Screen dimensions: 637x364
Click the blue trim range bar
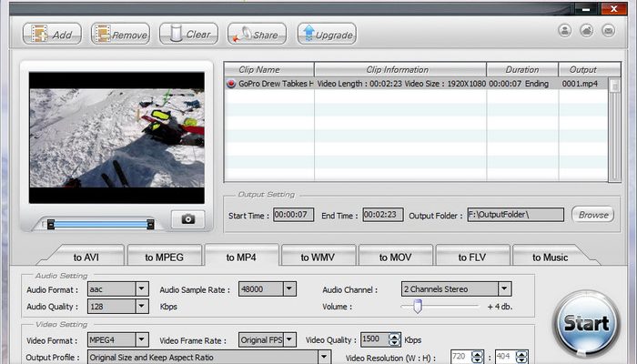(100, 224)
